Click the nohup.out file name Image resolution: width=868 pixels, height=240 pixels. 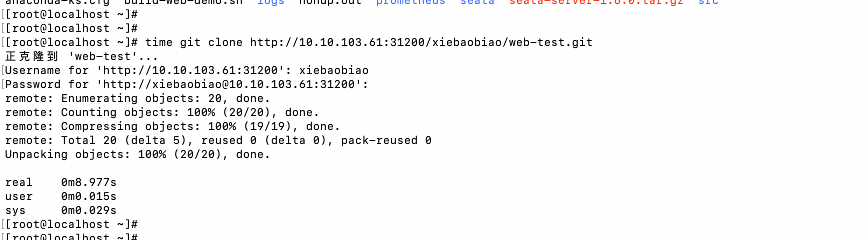[330, 2]
